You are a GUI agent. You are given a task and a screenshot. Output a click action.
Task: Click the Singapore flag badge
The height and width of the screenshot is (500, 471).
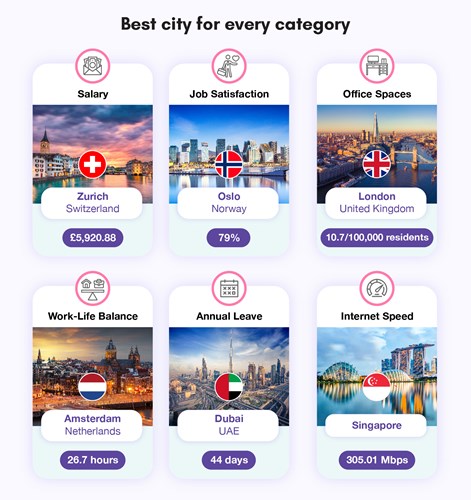click(x=377, y=387)
